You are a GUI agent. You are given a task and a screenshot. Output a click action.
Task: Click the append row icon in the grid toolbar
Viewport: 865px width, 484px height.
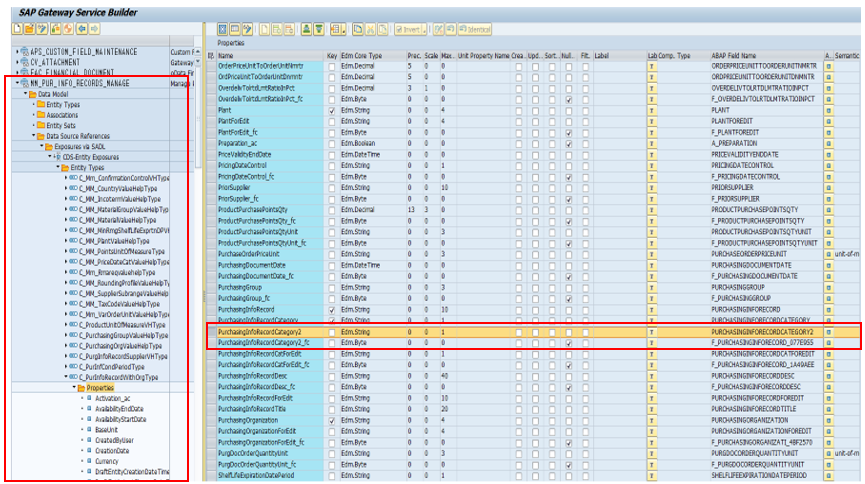[264, 29]
